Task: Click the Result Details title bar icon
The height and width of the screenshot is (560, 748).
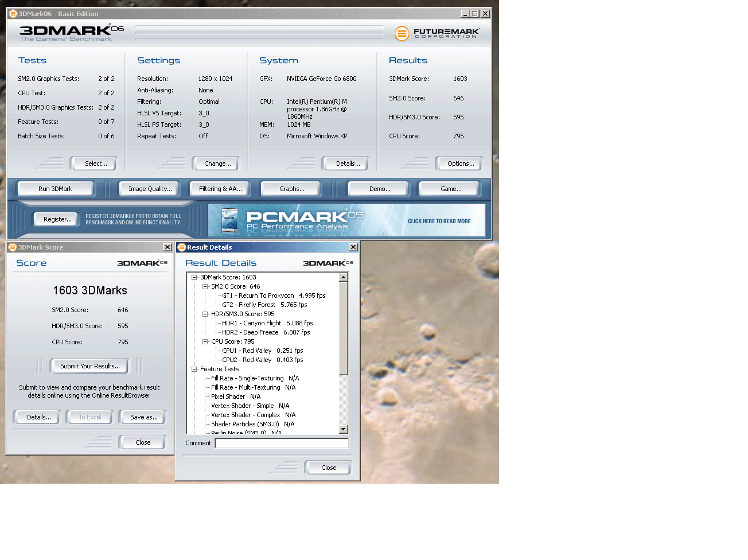Action: 182,247
